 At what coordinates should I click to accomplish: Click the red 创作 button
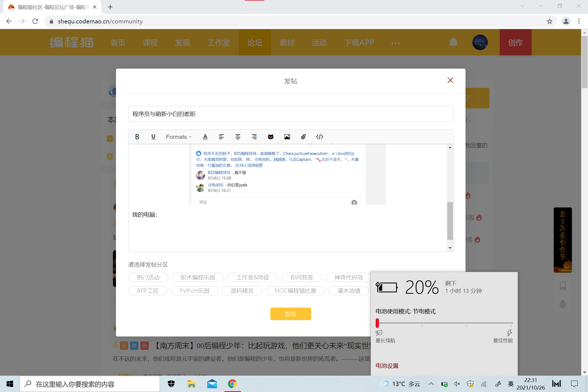pos(516,42)
